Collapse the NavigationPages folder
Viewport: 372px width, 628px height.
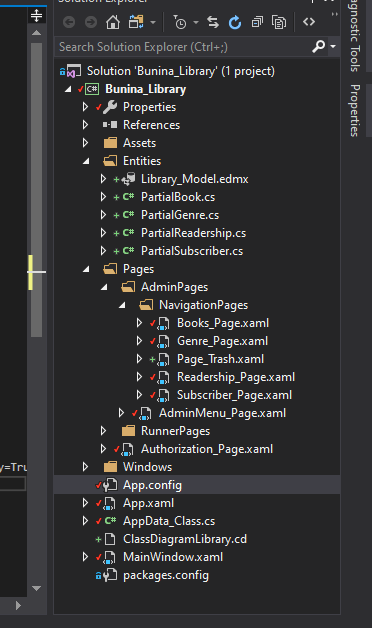click(x=122, y=306)
